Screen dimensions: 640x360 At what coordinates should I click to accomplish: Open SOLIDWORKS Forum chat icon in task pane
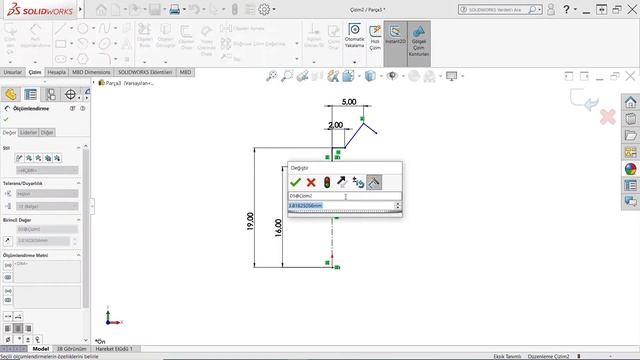(x=630, y=201)
